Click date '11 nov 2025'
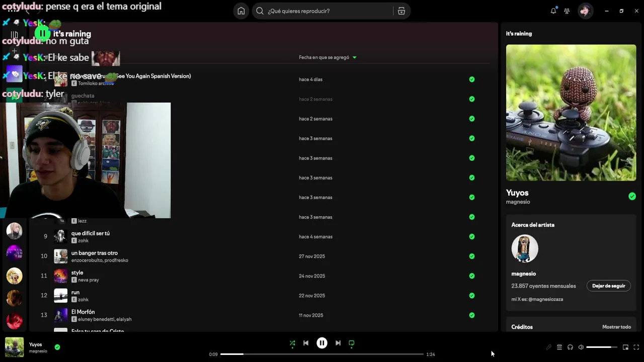 (311, 315)
